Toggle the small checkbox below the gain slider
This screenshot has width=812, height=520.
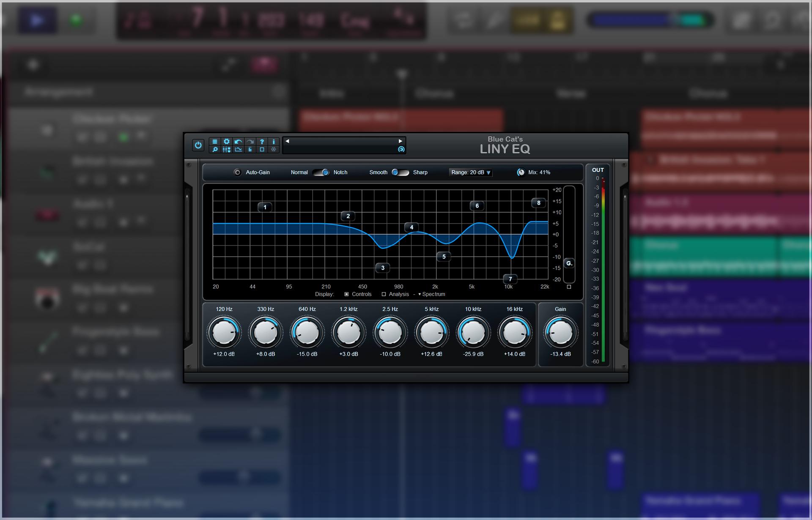coord(569,287)
